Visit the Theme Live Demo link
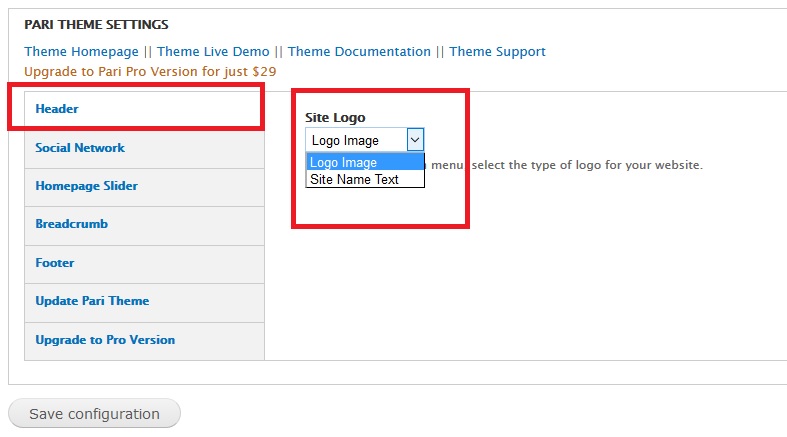Viewport: 787px width, 437px height. (213, 51)
